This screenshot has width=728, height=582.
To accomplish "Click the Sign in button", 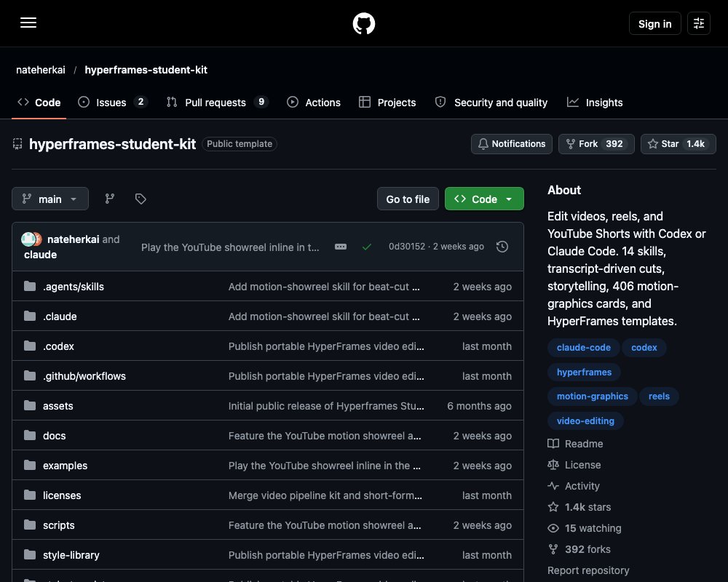I will pos(654,23).
